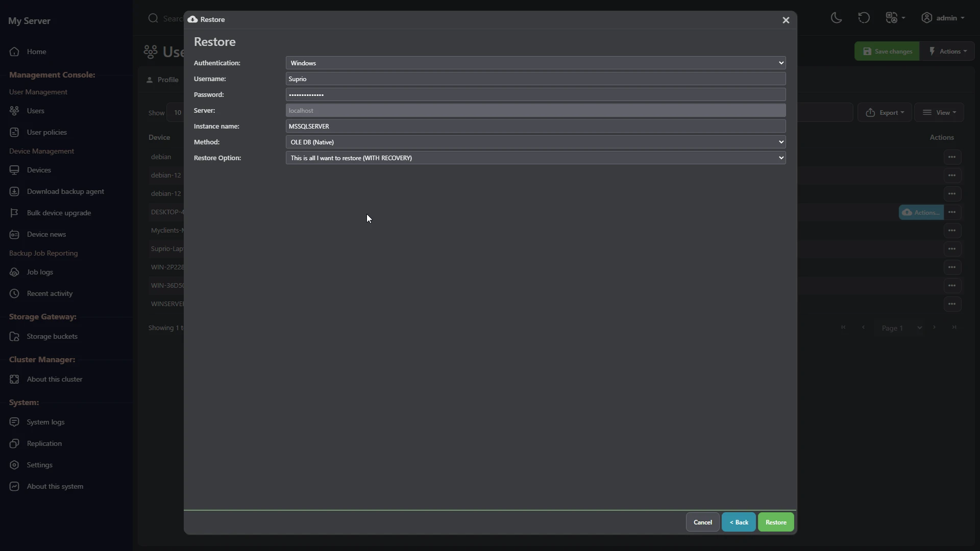Toggle dark mode moon icon
980x551 pixels.
(x=836, y=18)
